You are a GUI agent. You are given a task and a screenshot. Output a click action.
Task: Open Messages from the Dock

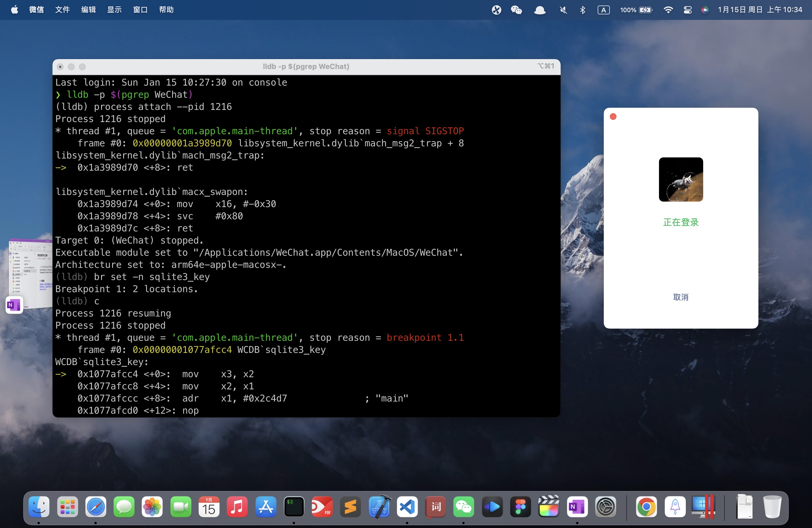click(124, 507)
